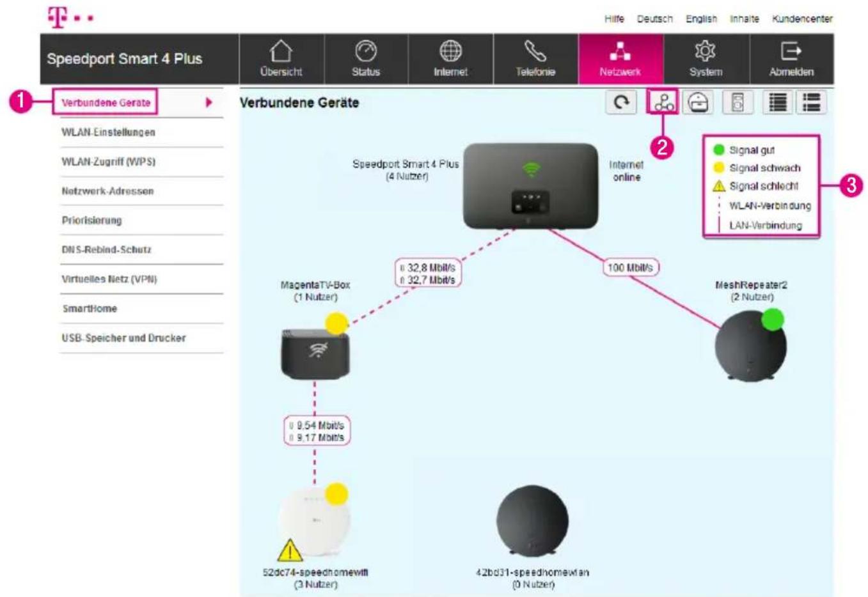Click the 42bd31-speedhomewlan (0 Nutzer) label
Image resolution: width=868 pixels, height=597 pixels.
click(532, 578)
